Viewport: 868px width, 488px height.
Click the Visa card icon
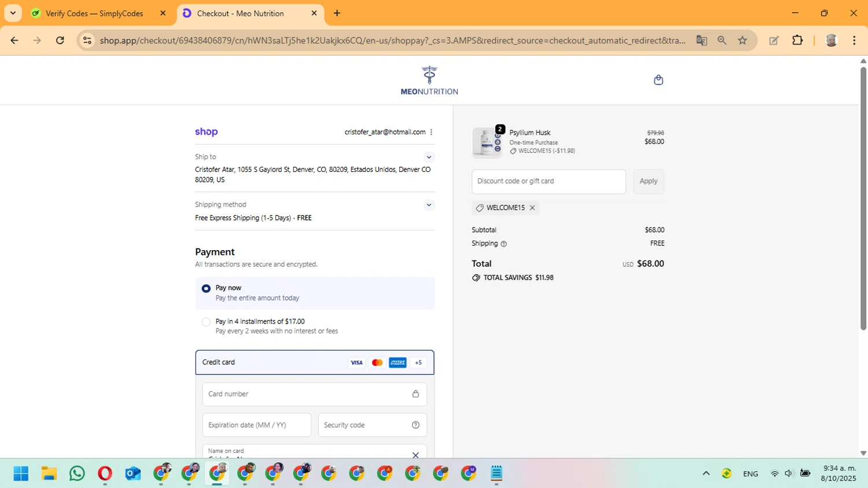pyautogui.click(x=356, y=362)
